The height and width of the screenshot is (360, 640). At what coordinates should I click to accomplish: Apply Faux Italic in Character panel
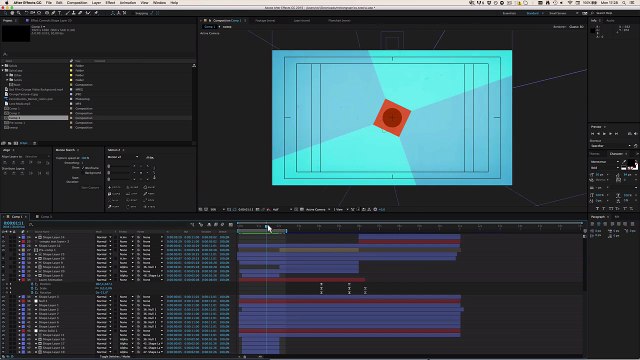(x=604, y=209)
